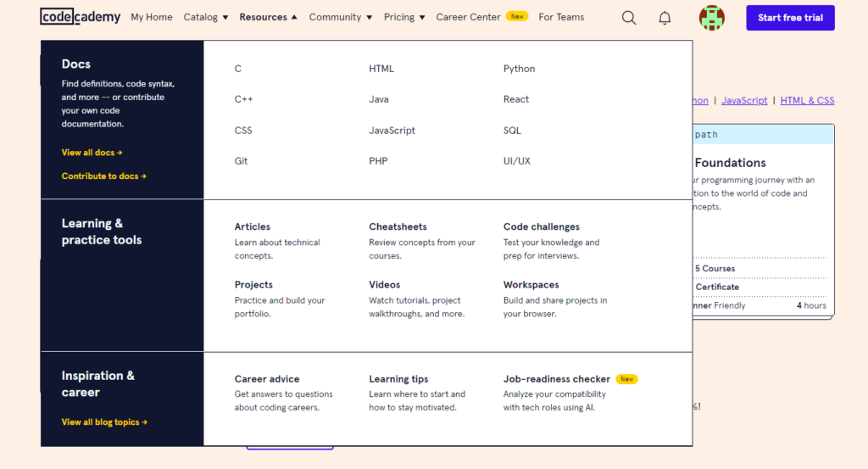
Task: Click the Inspiration & career heading
Action: click(x=98, y=383)
